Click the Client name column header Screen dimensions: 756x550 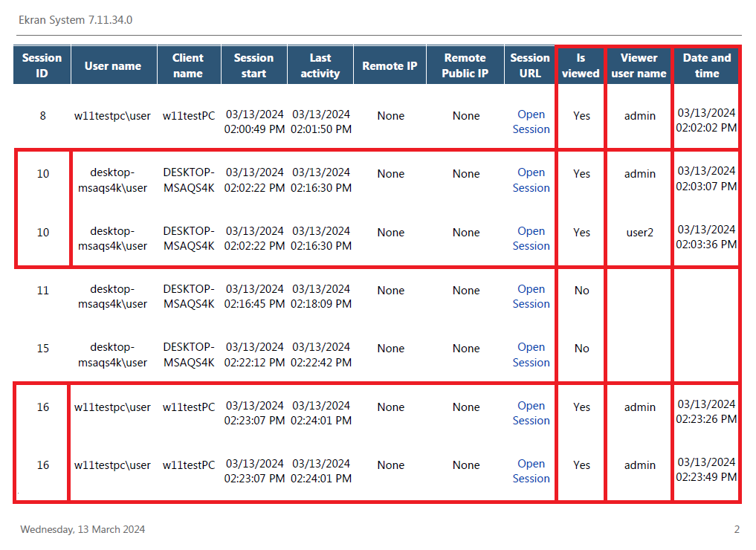pyautogui.click(x=188, y=65)
